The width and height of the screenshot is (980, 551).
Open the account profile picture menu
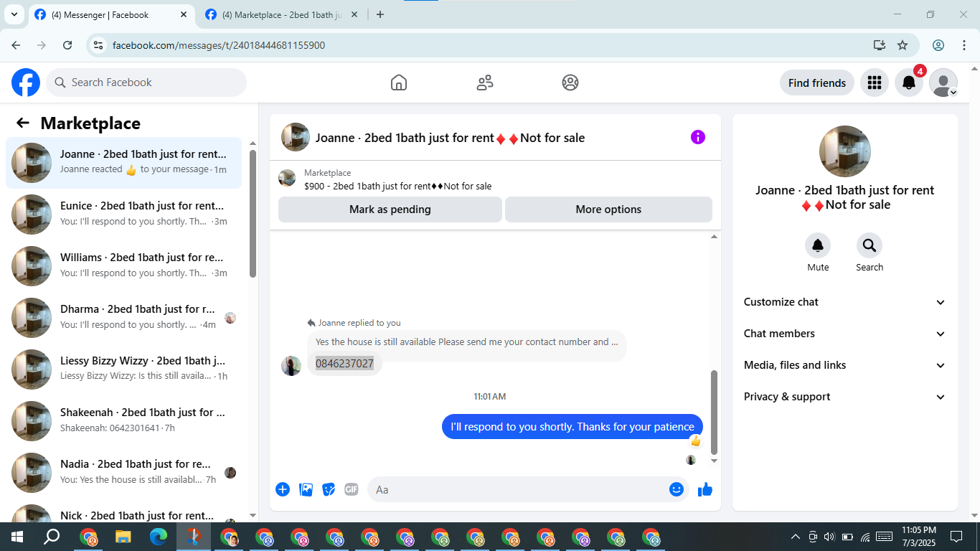click(943, 83)
